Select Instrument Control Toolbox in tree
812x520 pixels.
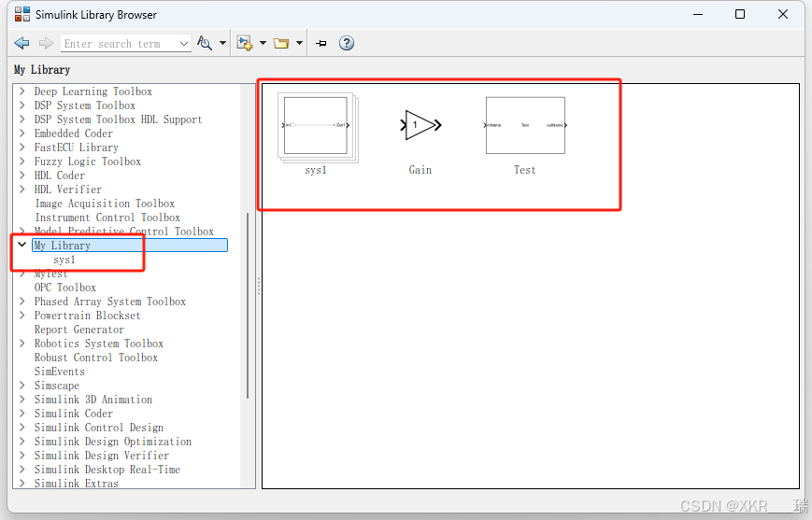107,218
